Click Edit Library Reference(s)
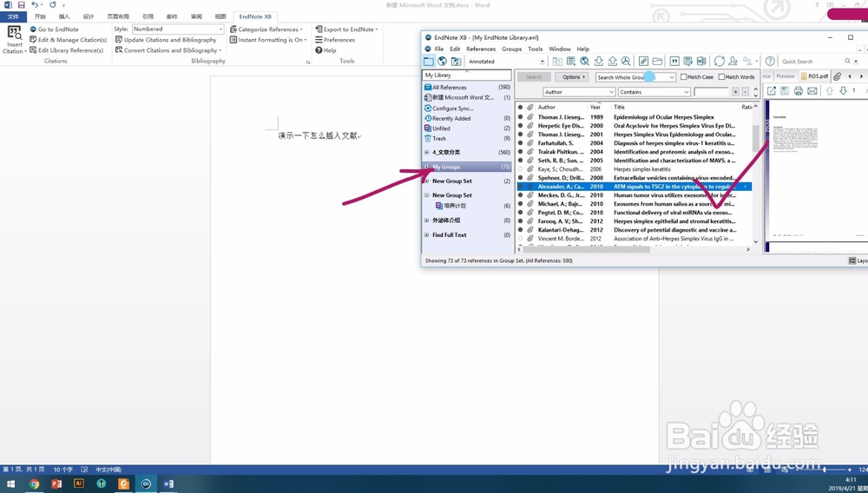This screenshot has width=868, height=493. click(x=67, y=50)
